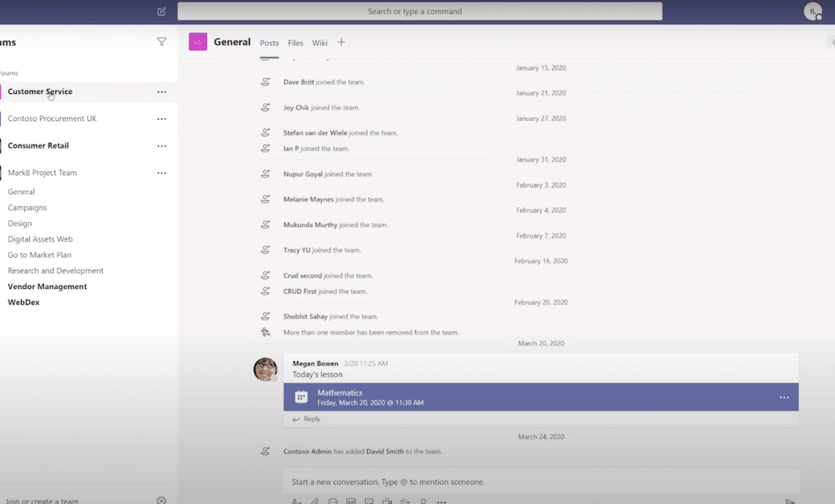835x504 pixels.
Task: Click the emoji icon in compose toolbar
Action: [332, 502]
